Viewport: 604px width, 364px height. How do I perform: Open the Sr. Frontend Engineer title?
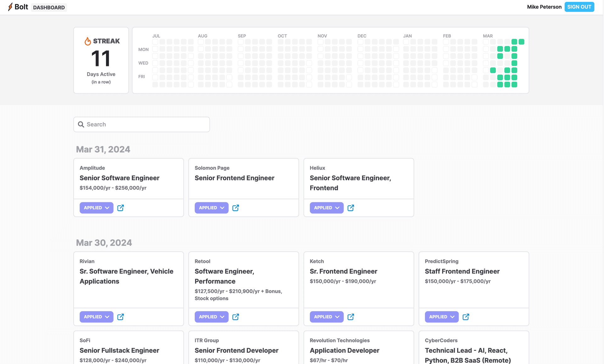[x=344, y=272]
